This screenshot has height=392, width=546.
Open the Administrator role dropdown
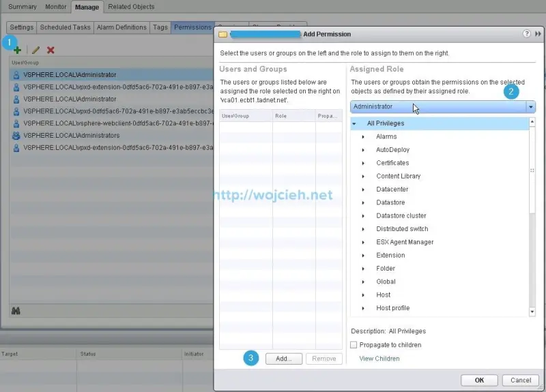442,107
